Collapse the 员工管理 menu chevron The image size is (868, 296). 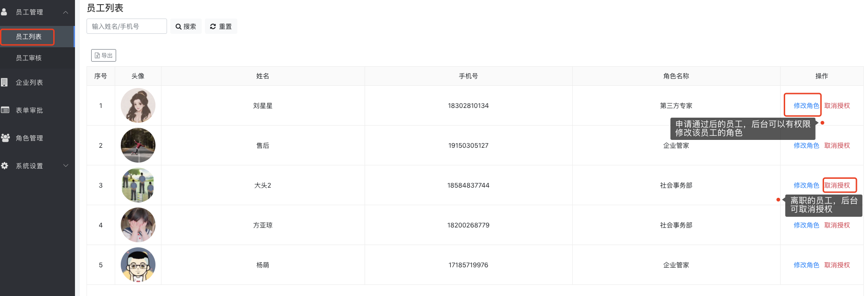click(66, 12)
